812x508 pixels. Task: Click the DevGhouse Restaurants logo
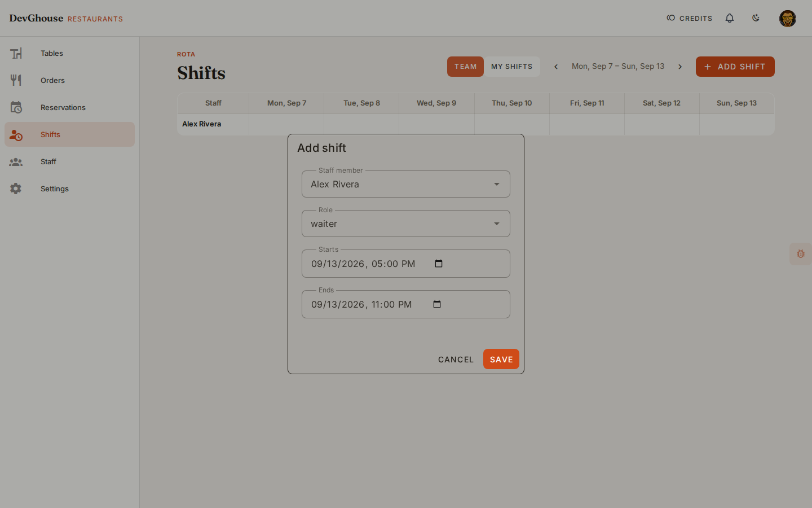click(x=66, y=18)
